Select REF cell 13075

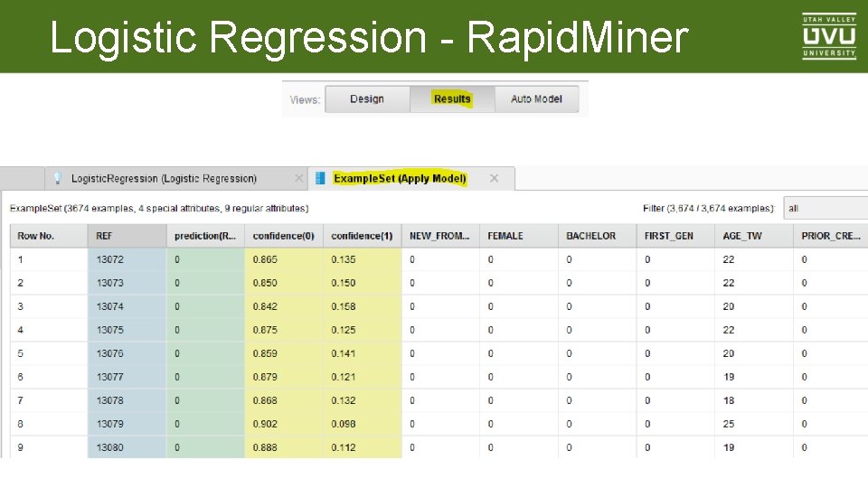tap(127, 330)
